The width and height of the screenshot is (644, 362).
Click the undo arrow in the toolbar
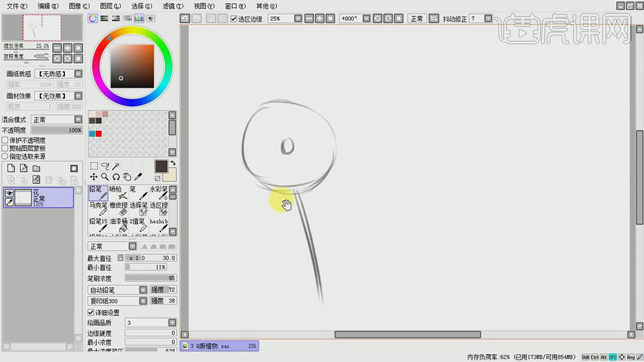185,19
